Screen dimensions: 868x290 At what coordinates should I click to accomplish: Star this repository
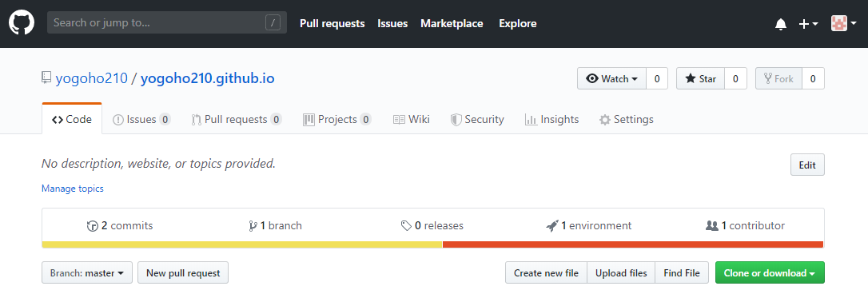pos(700,78)
